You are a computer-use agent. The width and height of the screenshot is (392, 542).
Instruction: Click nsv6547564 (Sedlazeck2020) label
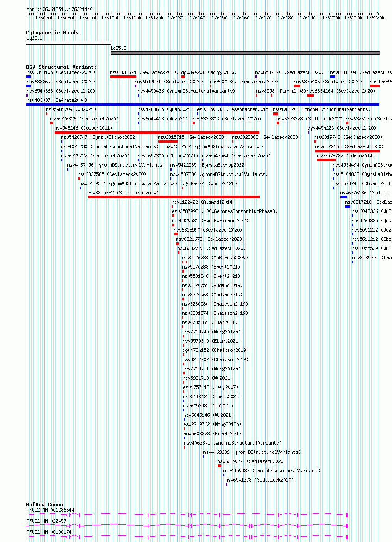point(237,156)
